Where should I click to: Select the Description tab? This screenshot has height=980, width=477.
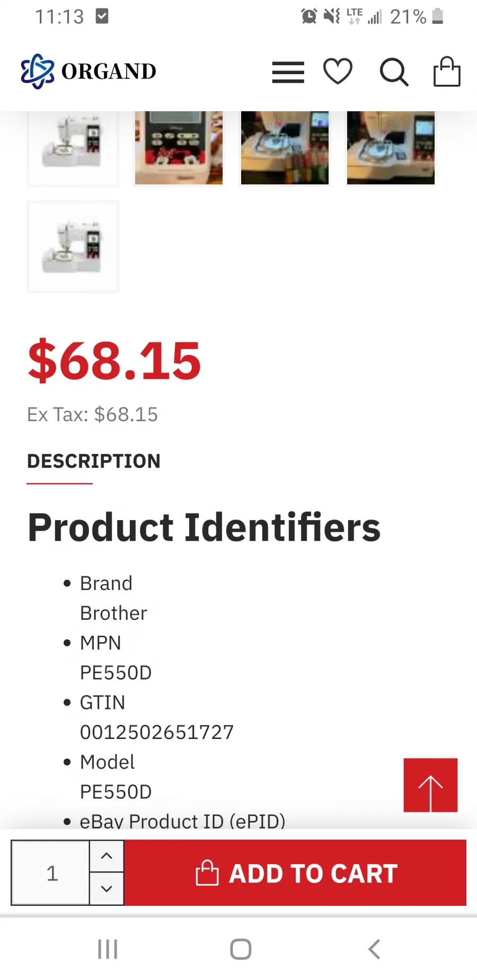pos(94,461)
